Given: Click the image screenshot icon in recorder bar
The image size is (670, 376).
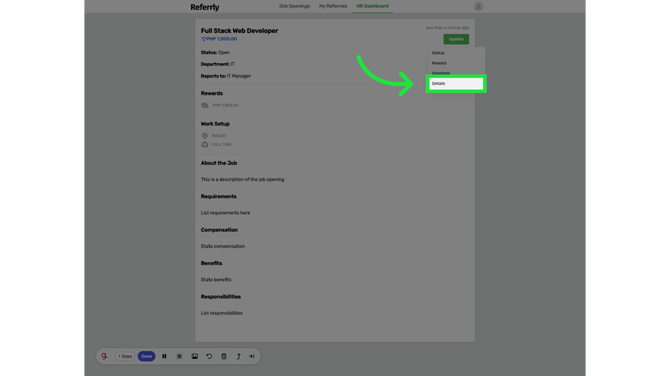Looking at the screenshot, I should click(194, 356).
